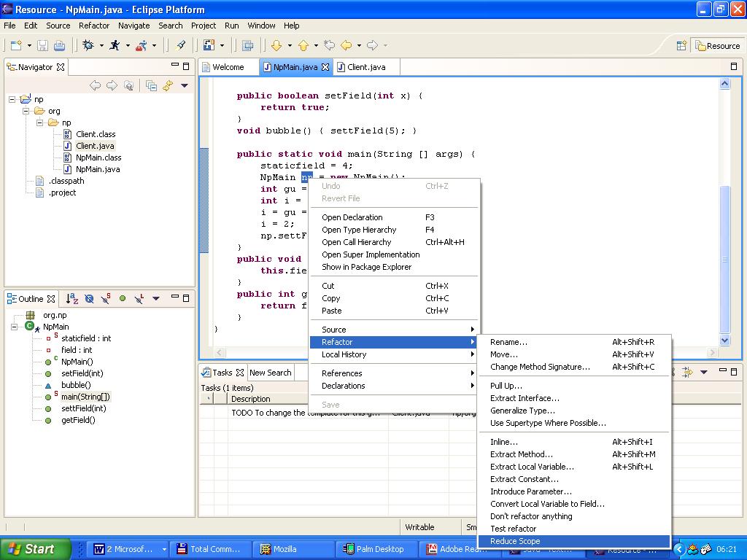
Task: Choose Pull Up in Refactor submenu
Action: pyautogui.click(x=573, y=386)
